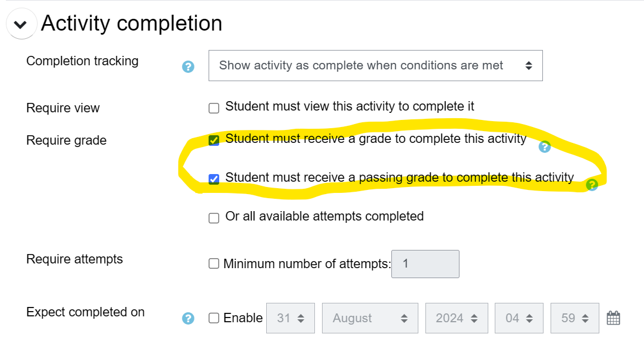Open help for Expect completed on

[188, 318]
